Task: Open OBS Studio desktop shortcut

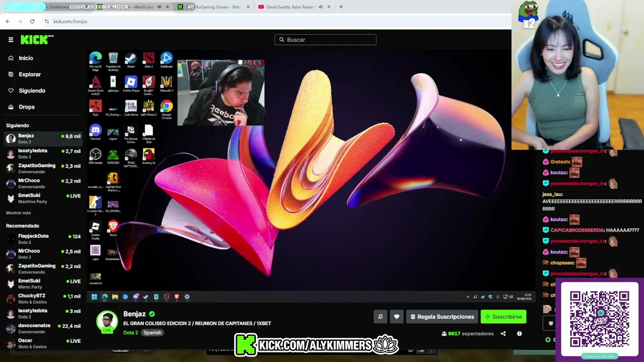Action: 95,156
